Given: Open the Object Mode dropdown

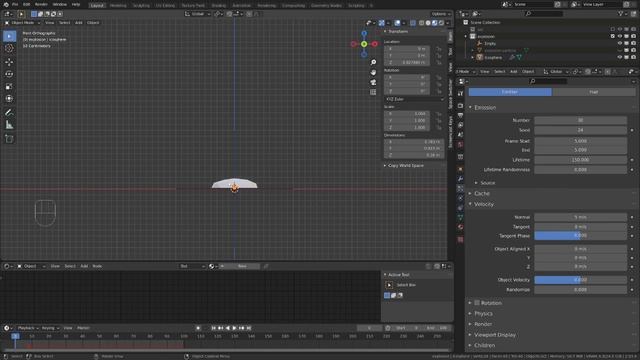Looking at the screenshot, I should point(22,23).
